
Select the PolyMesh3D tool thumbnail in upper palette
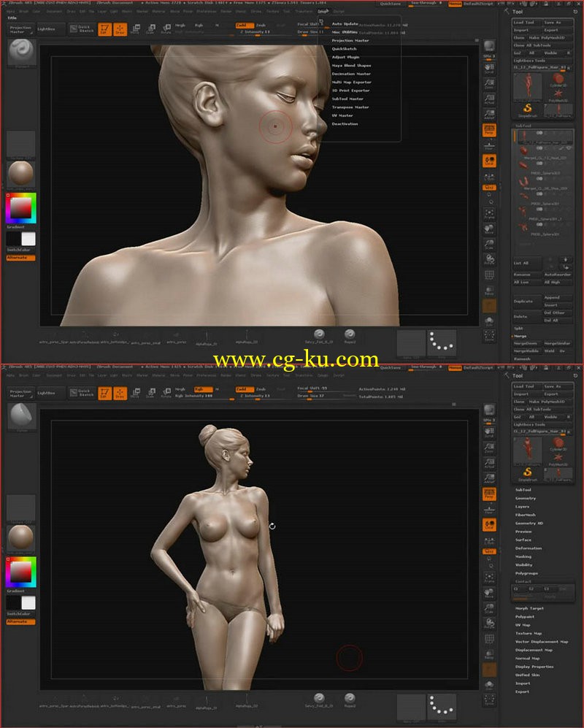[558, 95]
